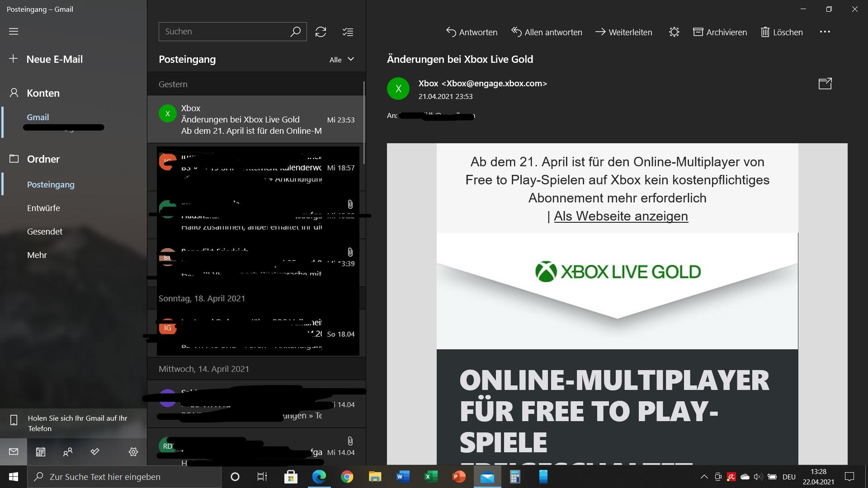Open Excel from the taskbar

click(431, 477)
